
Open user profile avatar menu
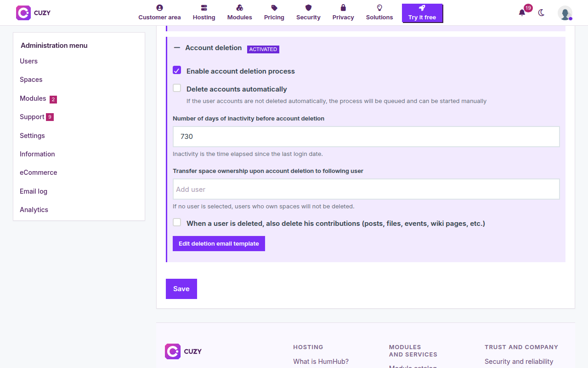(565, 13)
